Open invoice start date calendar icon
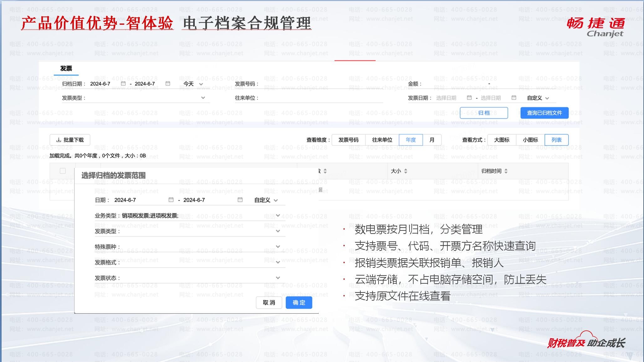 (469, 98)
